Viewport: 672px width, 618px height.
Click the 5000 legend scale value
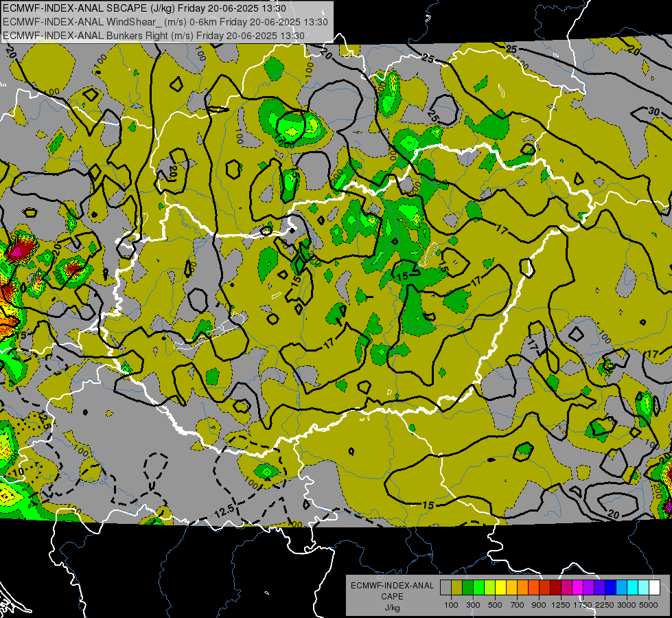[x=649, y=605]
